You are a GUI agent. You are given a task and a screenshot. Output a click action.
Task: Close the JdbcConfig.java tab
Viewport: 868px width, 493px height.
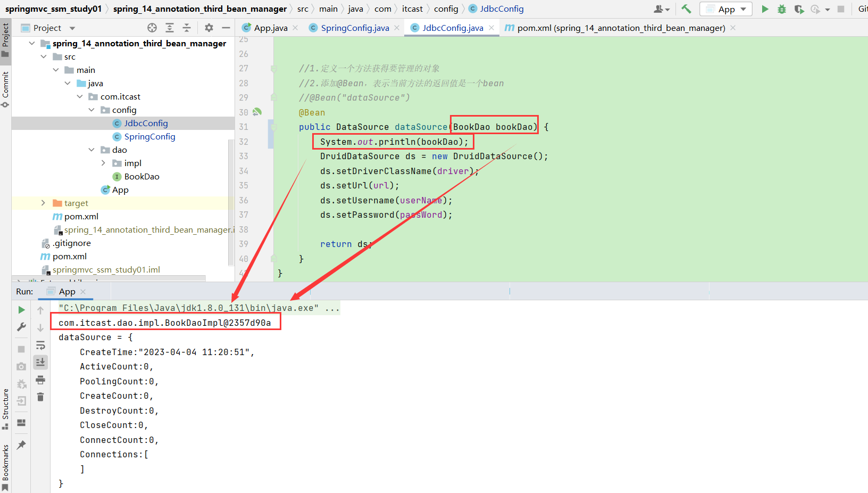click(x=491, y=28)
